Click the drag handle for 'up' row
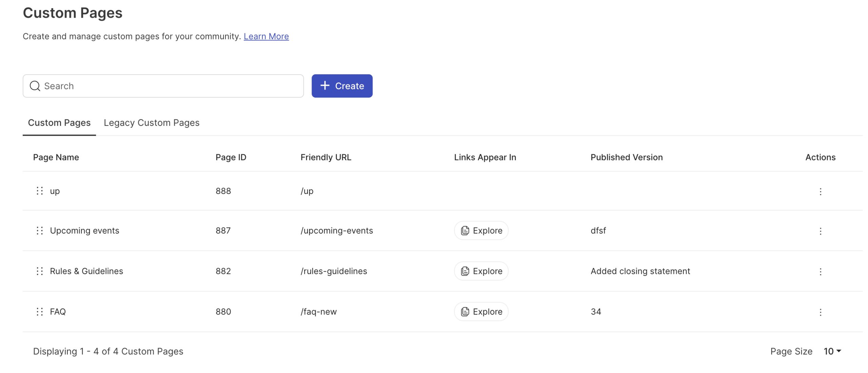 click(40, 191)
